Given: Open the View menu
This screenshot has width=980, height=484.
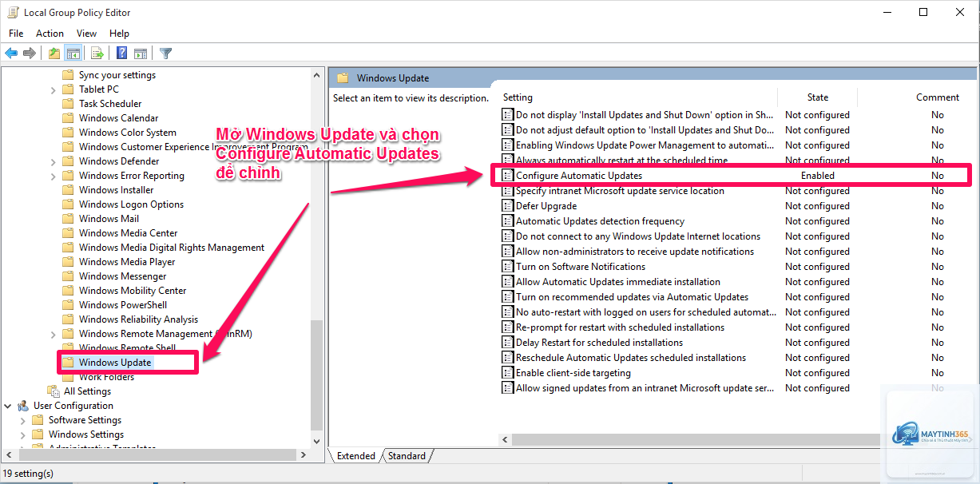Looking at the screenshot, I should (86, 34).
